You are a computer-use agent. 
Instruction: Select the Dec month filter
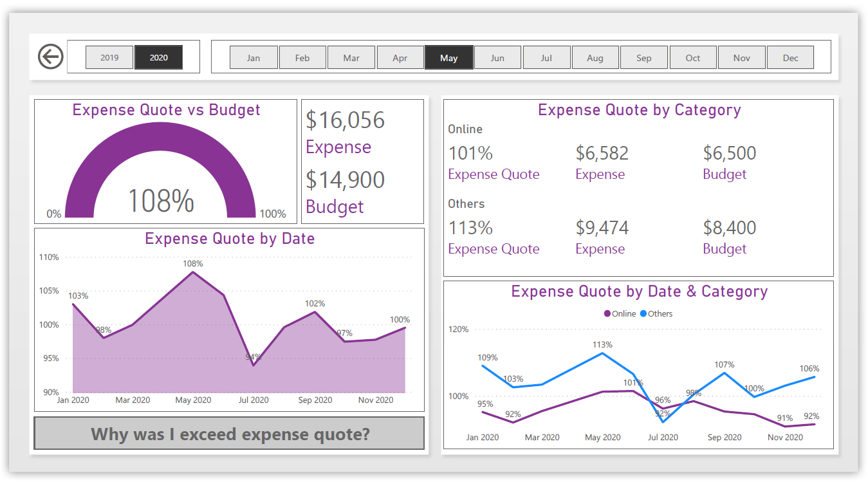pyautogui.click(x=790, y=57)
